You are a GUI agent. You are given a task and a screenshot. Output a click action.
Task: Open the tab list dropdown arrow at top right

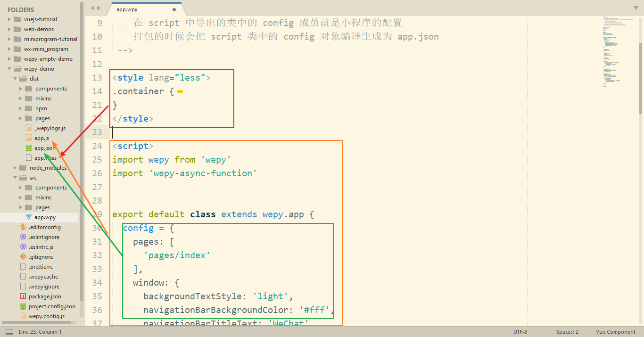[x=635, y=8]
